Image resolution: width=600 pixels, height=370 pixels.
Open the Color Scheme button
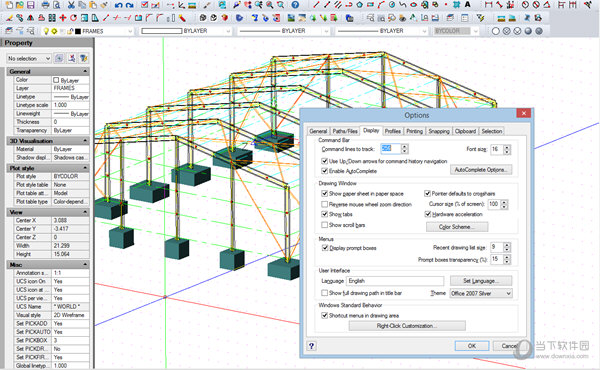457,227
